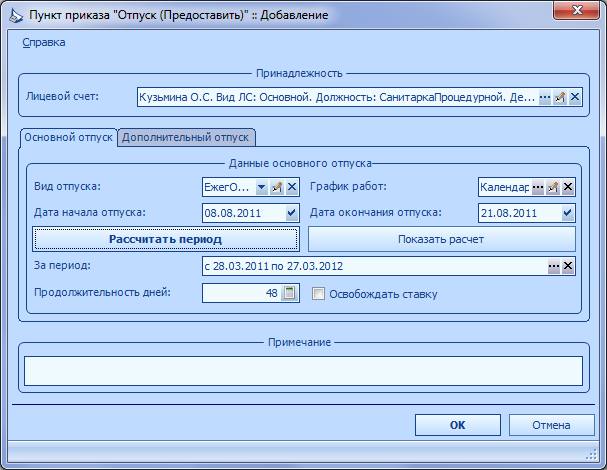Cancel with the Отмена button
The image size is (607, 470).
pos(551,425)
